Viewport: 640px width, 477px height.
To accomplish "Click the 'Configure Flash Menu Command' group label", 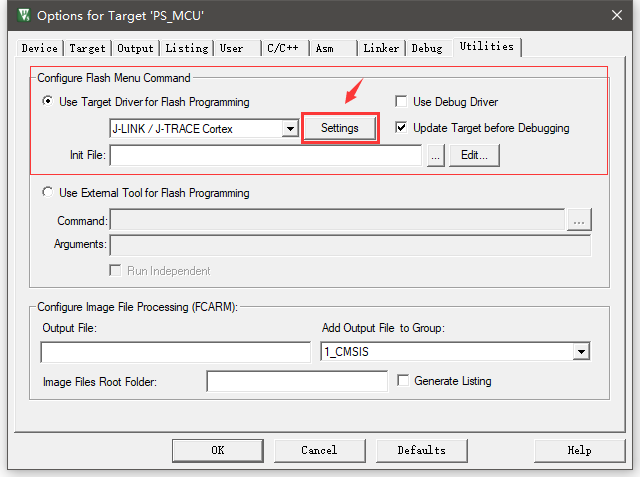I will pos(114,78).
